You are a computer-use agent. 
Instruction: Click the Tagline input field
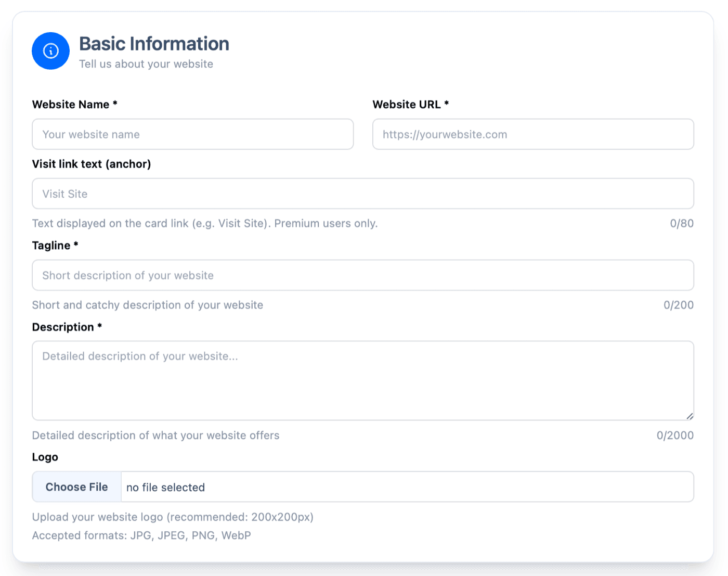363,275
